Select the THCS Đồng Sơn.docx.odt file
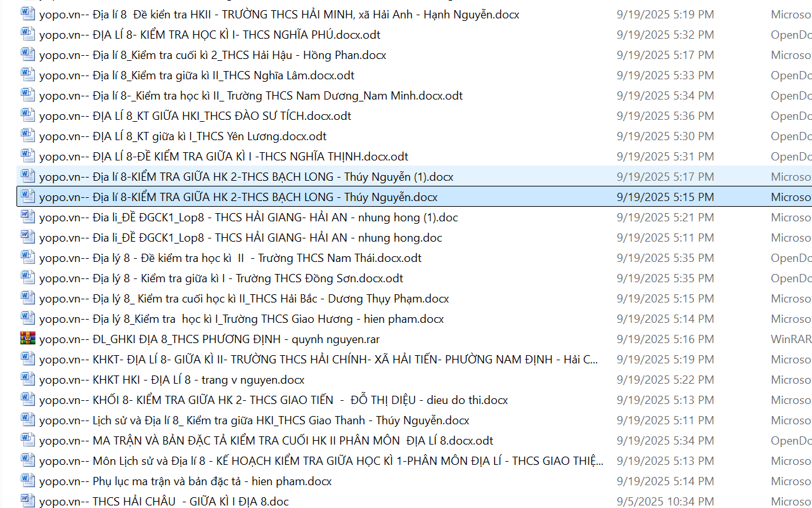Image resolution: width=812 pixels, height=508 pixels. 221,278
